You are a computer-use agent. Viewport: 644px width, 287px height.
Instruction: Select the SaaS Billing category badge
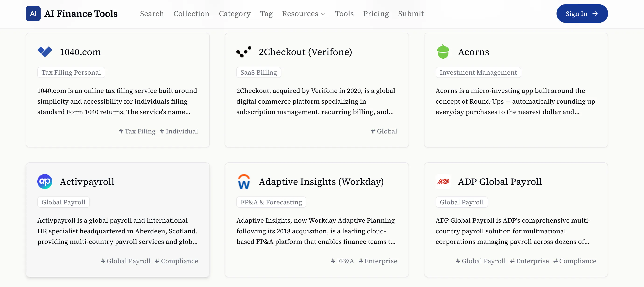[259, 73]
